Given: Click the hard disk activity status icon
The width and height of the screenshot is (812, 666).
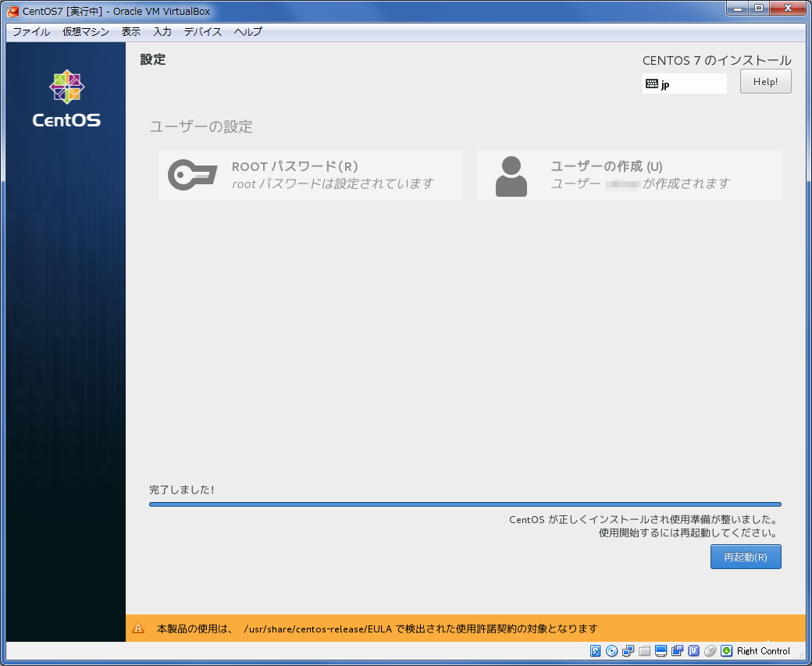Looking at the screenshot, I should (596, 651).
